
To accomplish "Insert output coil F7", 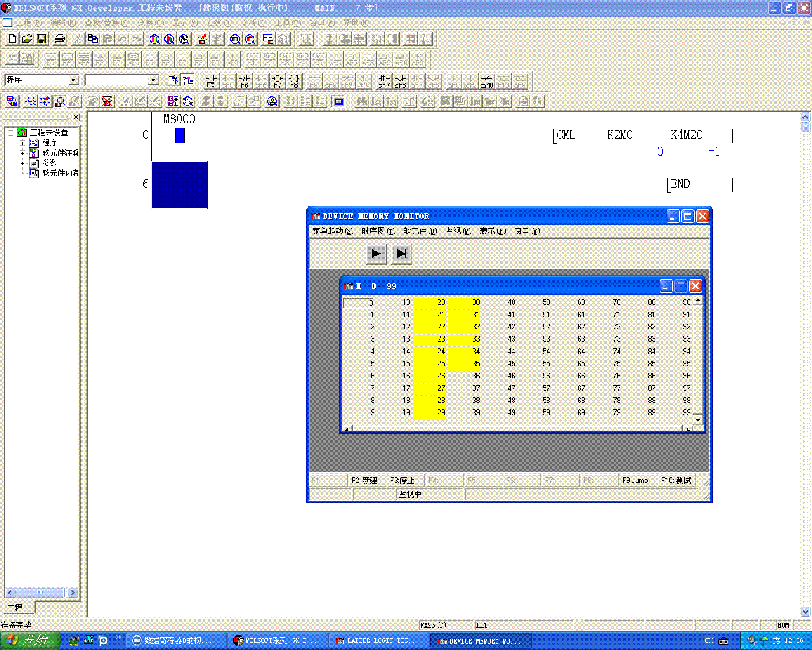I will 277,81.
